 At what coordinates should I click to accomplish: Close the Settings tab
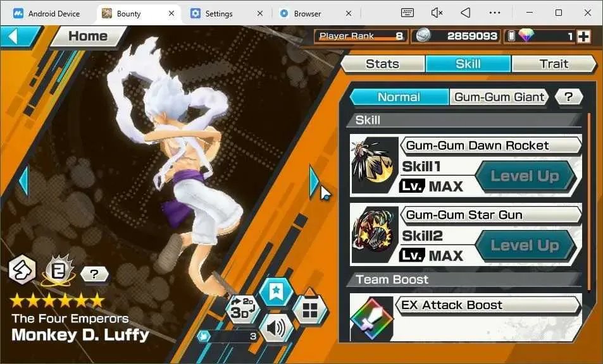pyautogui.click(x=260, y=13)
